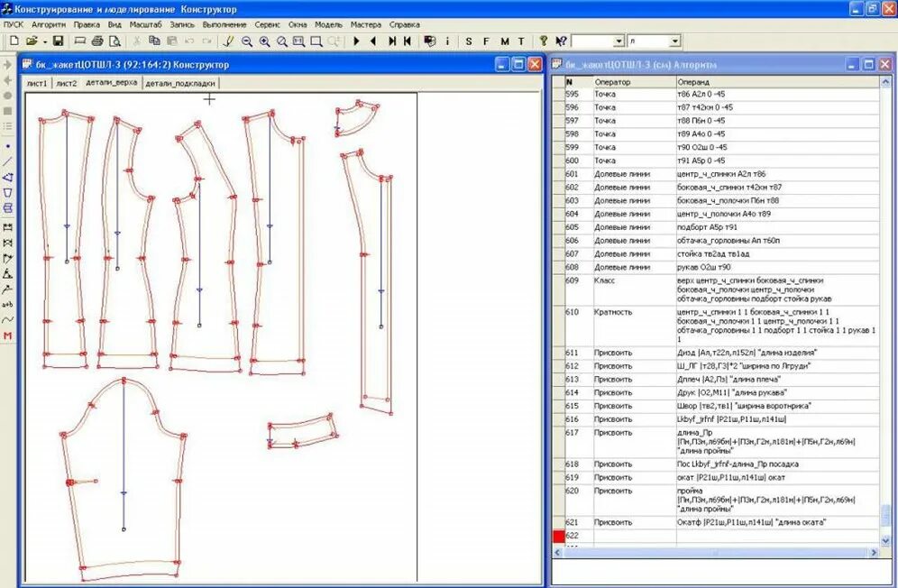This screenshot has width=898, height=588.
Task: Run algorithm with play forward arrow
Action: coord(356,41)
